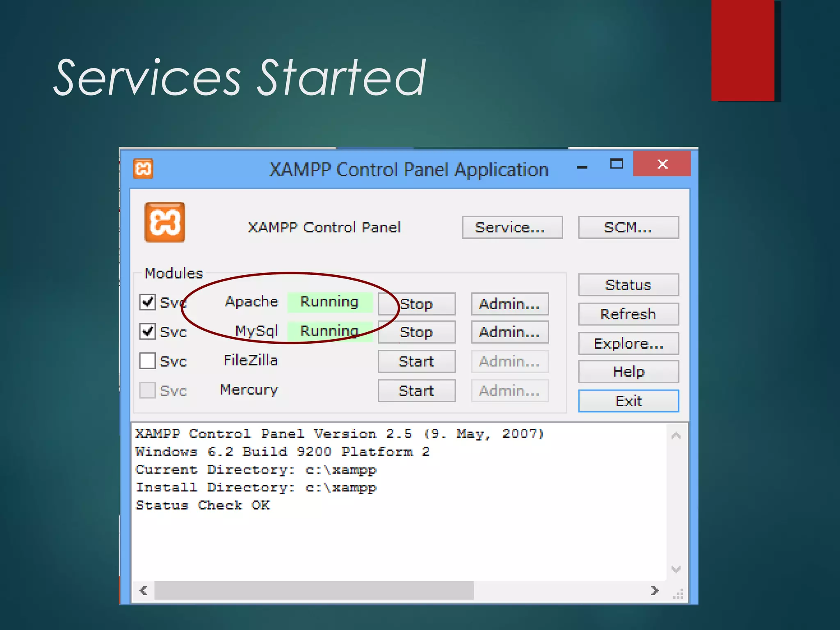This screenshot has height=630, width=840.
Task: Click the MySql Running status label
Action: (x=330, y=331)
